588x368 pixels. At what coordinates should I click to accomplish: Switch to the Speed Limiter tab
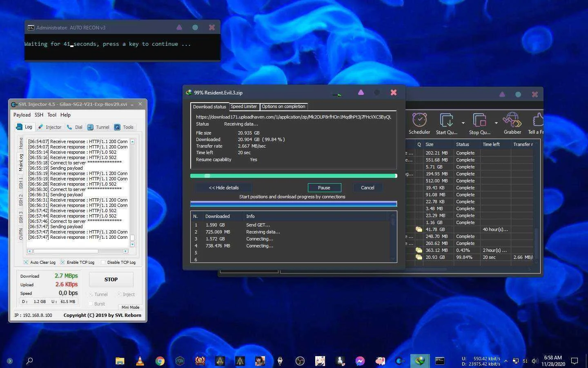coord(244,106)
